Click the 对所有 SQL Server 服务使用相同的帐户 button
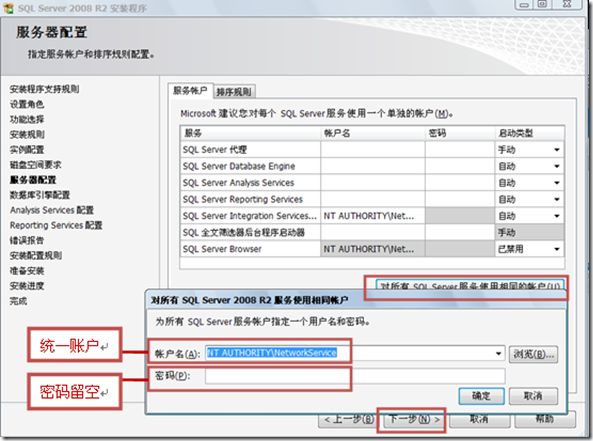 470,286
